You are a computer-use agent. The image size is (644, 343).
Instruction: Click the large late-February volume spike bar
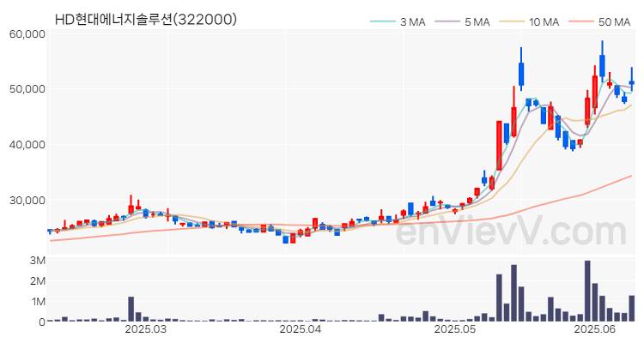tap(131, 309)
